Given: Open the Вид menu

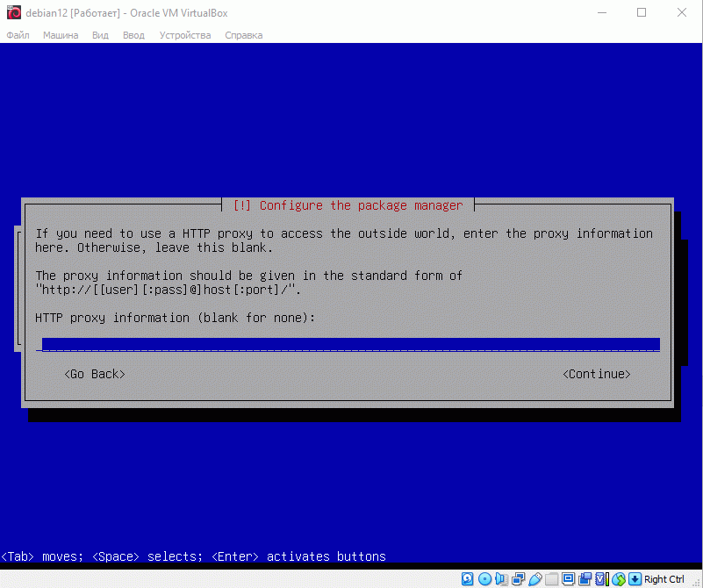Looking at the screenshot, I should tap(100, 35).
